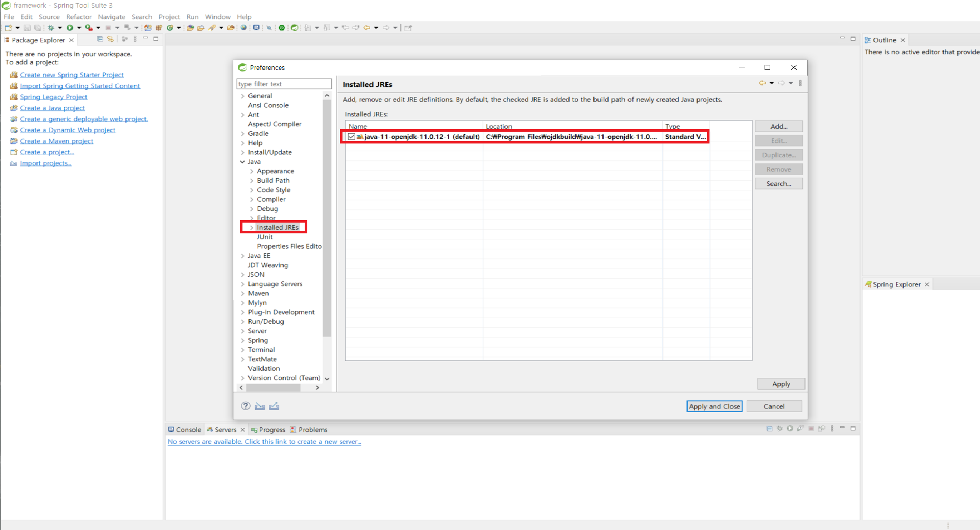980x530 pixels.
Task: Select the JUnit preferences item
Action: pos(265,237)
